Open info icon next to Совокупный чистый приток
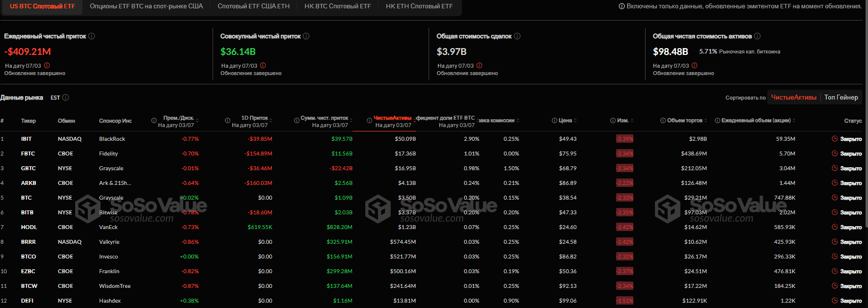Viewport: 868px width, 308px height. point(306,36)
